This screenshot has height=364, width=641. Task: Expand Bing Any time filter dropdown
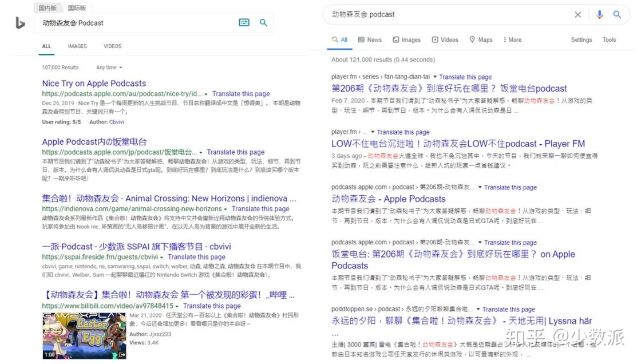109,68
